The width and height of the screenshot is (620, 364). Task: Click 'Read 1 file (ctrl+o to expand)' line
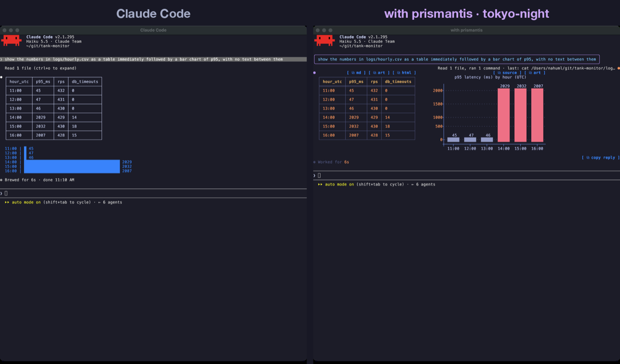pyautogui.click(x=41, y=68)
